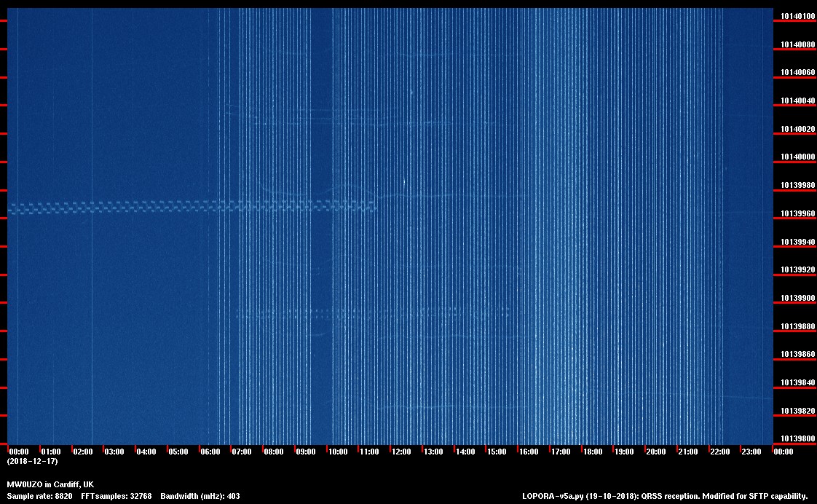Select the 10139900 frequency scale label
Image resolution: width=817 pixels, height=504 pixels.
[797, 298]
